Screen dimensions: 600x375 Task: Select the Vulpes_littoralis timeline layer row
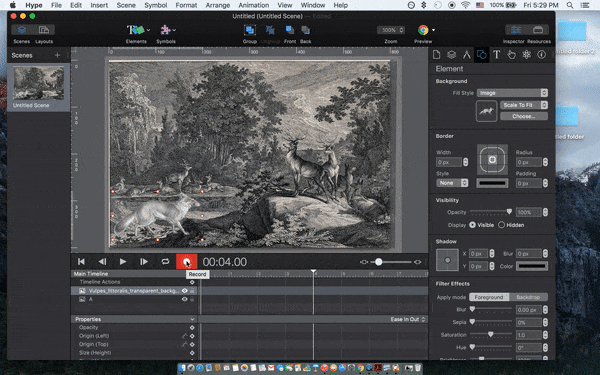click(x=249, y=291)
